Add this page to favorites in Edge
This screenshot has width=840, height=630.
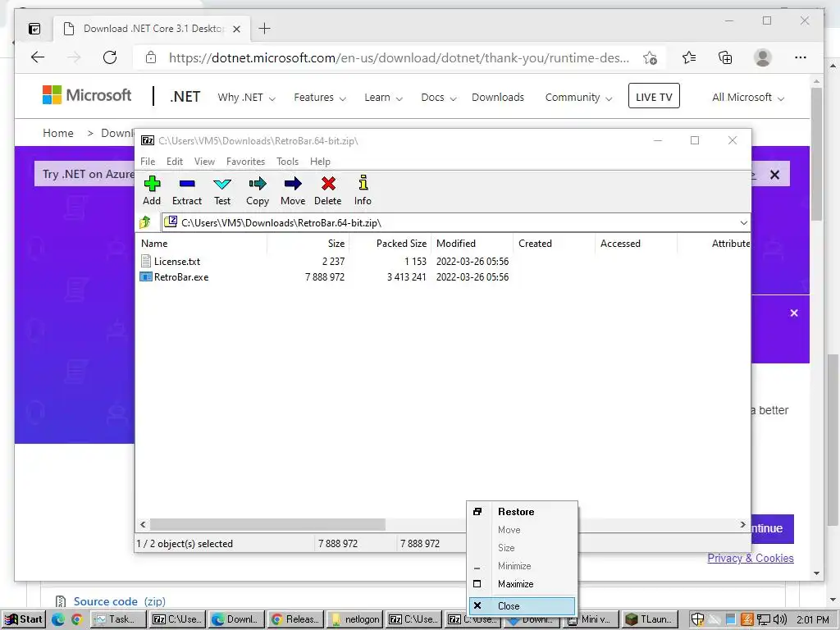[651, 58]
